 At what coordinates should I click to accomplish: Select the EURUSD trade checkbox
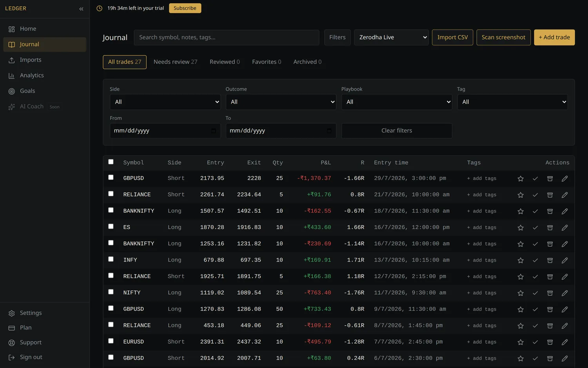pos(111,341)
